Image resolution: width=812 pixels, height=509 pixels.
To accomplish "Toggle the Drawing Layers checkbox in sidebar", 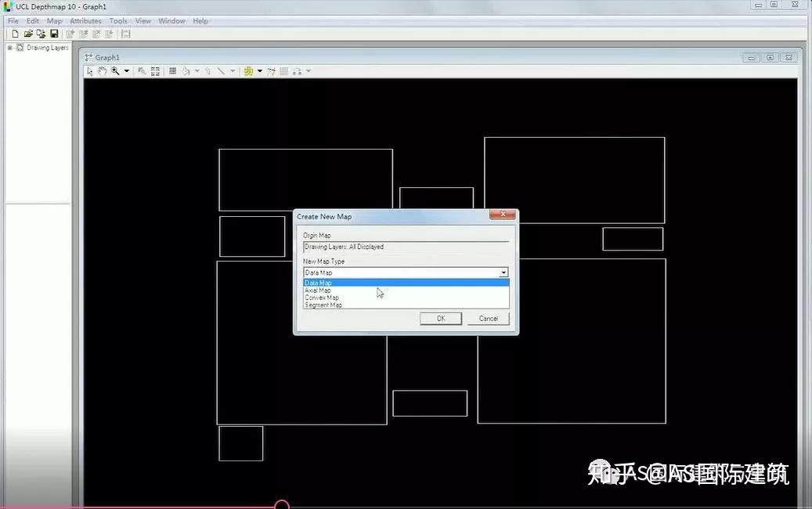I will pyautogui.click(x=20, y=47).
